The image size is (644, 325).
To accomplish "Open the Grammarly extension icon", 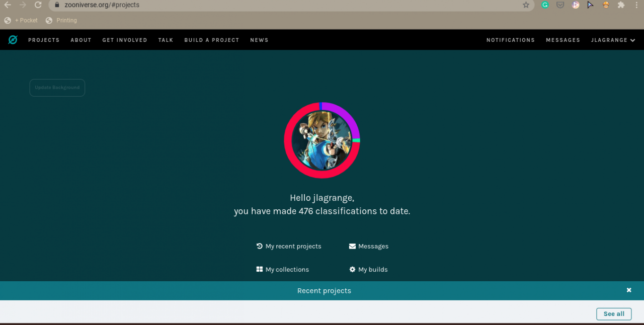I will point(545,5).
